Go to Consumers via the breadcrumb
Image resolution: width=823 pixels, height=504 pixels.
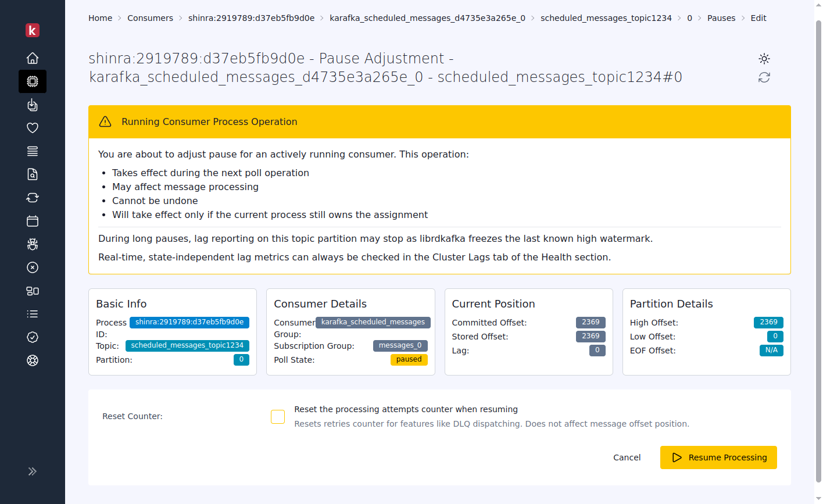coord(150,18)
